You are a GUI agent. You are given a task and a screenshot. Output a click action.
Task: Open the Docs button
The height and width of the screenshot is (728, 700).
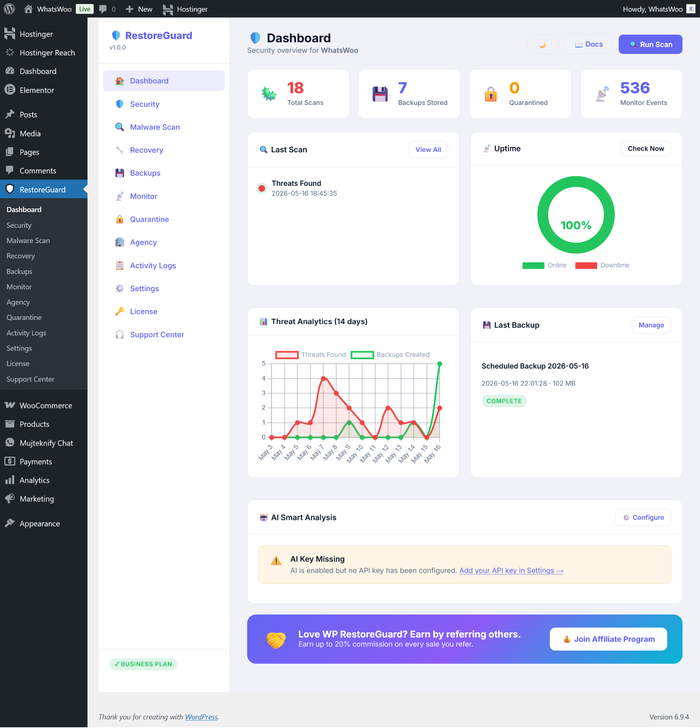(x=588, y=44)
